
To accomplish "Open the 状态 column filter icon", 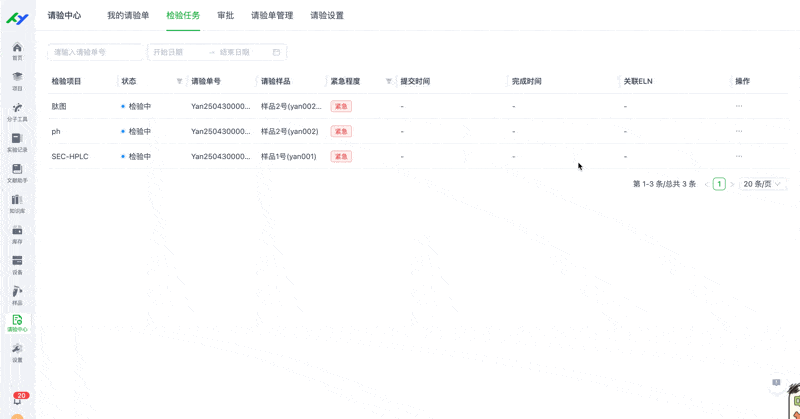I will click(x=179, y=81).
